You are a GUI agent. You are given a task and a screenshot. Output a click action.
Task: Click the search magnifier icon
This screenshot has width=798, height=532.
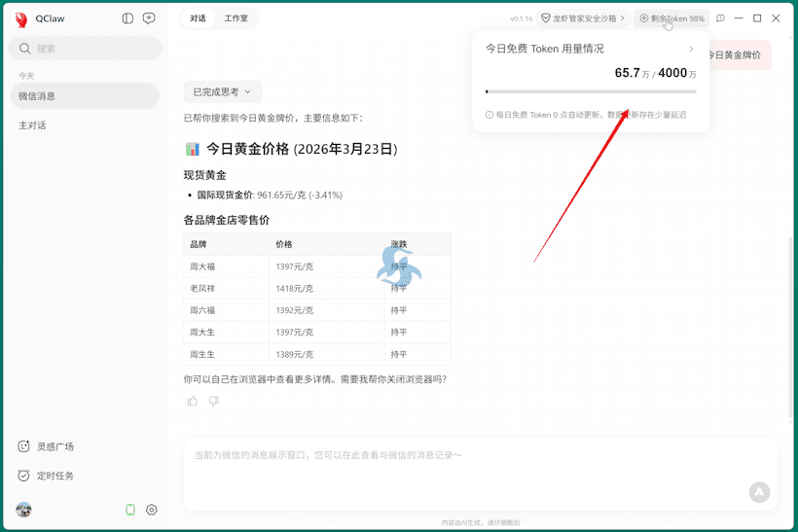pyautogui.click(x=24, y=49)
